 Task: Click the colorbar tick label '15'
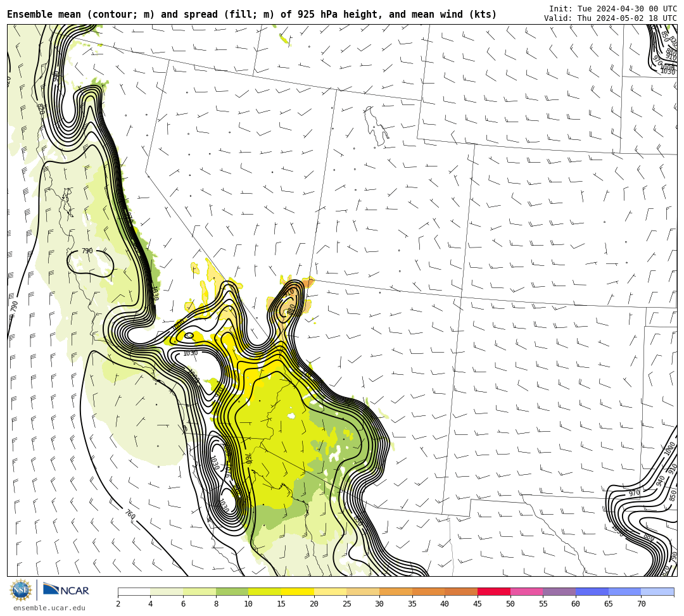pyautogui.click(x=281, y=604)
